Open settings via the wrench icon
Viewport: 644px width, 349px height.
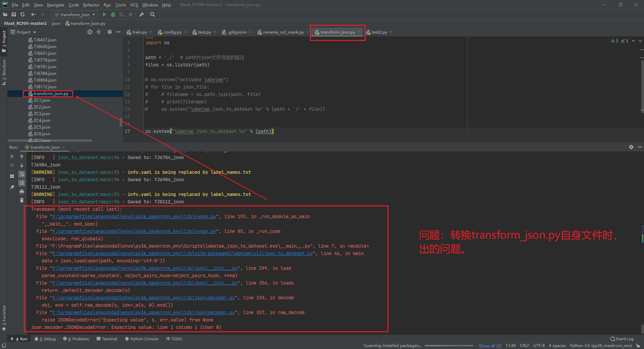[x=142, y=14]
